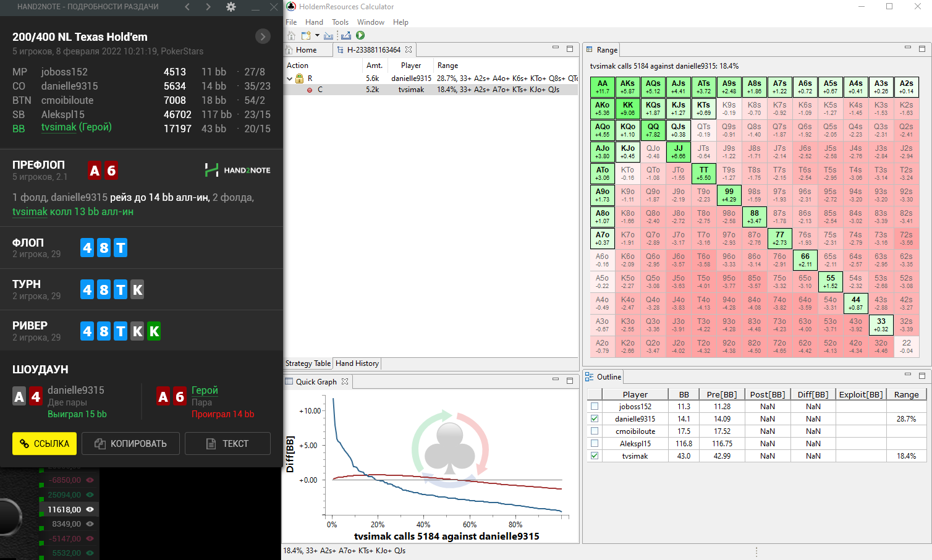This screenshot has height=560, width=932.
Task: Click tvsimak (Герой) player link
Action: (76, 127)
